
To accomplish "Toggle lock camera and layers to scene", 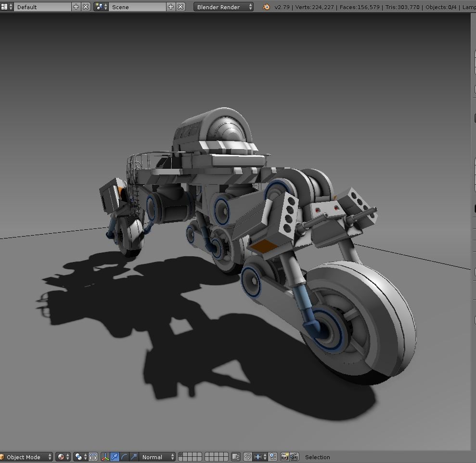I will (236, 457).
